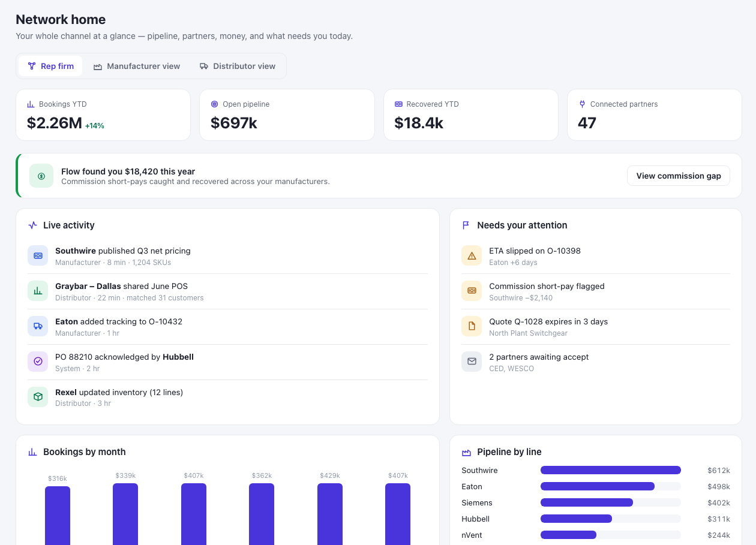The width and height of the screenshot is (756, 545).
Task: Click the partners awaiting accept envelope icon
Action: click(472, 362)
